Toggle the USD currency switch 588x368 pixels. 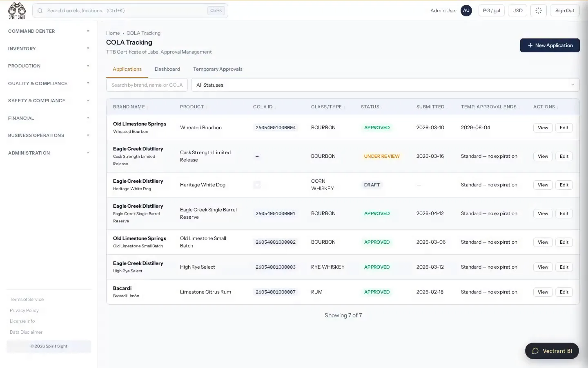coord(517,11)
